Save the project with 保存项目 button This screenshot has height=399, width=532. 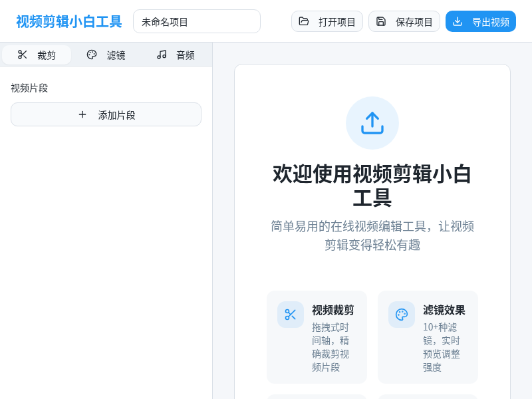click(404, 21)
